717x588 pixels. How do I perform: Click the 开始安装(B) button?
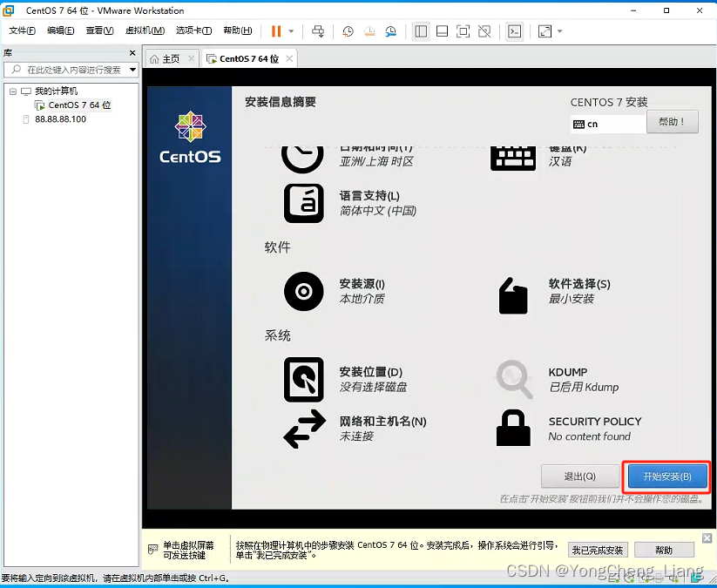pyautogui.click(x=667, y=476)
